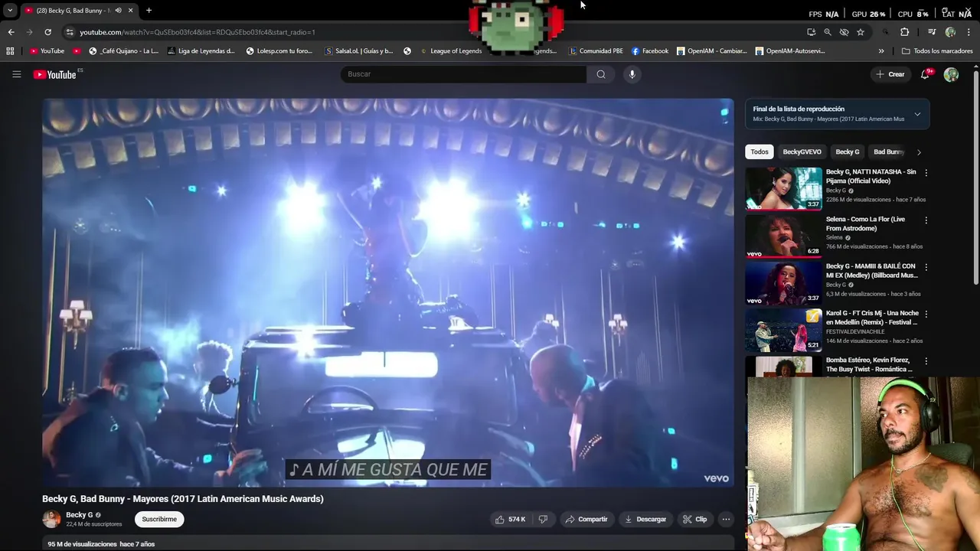The height and width of the screenshot is (551, 980).
Task: Dislike the Mayores video
Action: pos(543,519)
